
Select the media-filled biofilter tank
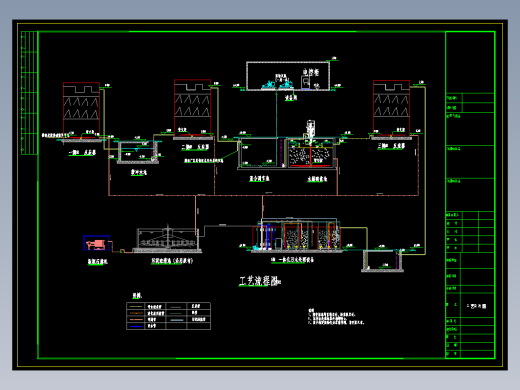click(x=311, y=154)
